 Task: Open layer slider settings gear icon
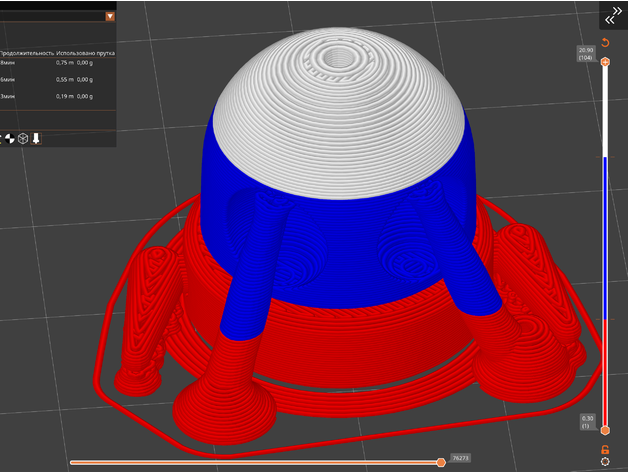(605, 462)
